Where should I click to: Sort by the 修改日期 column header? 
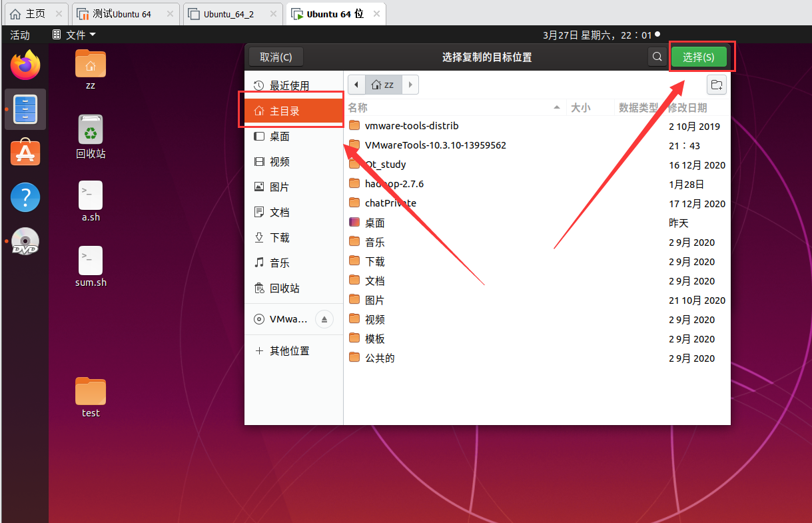click(x=697, y=107)
